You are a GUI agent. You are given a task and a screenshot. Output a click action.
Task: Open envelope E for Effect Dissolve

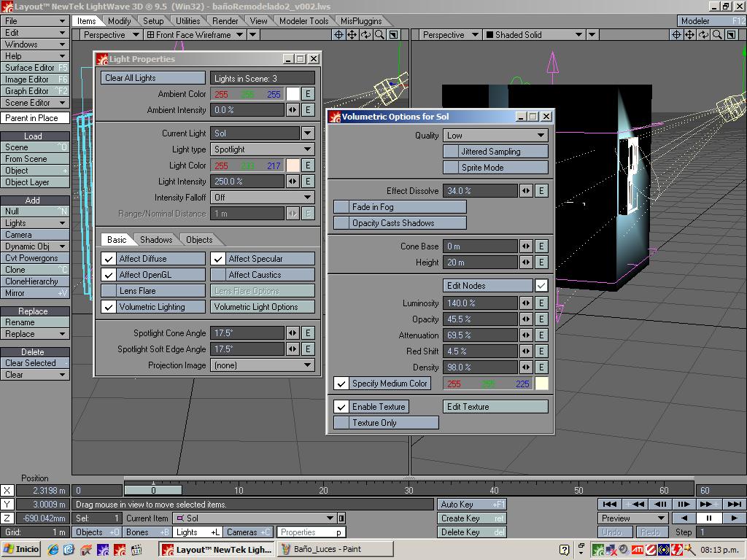click(x=541, y=191)
